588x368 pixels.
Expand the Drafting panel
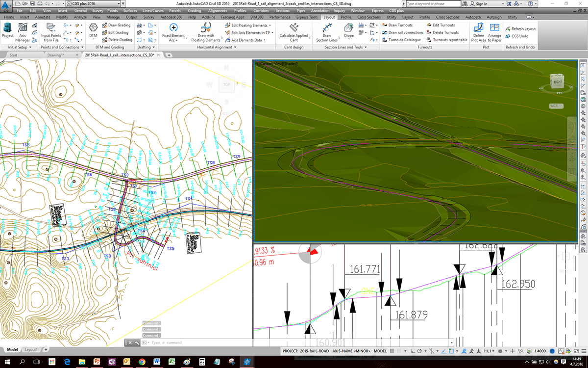pos(146,47)
